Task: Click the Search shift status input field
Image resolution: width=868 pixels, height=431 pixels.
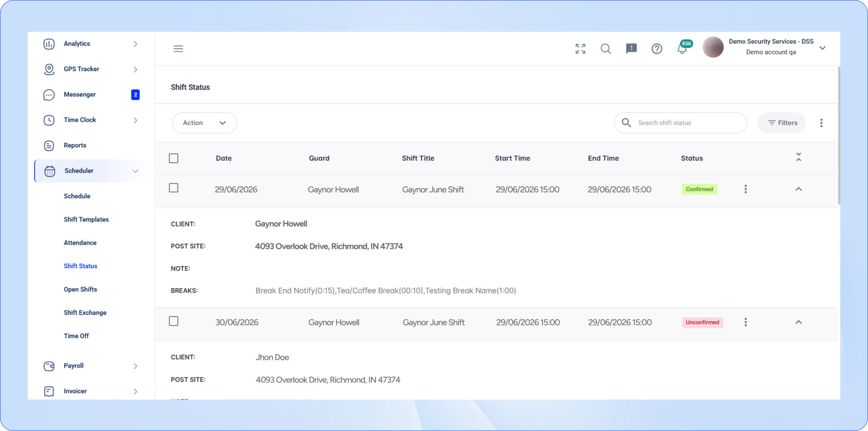Action: coord(681,123)
